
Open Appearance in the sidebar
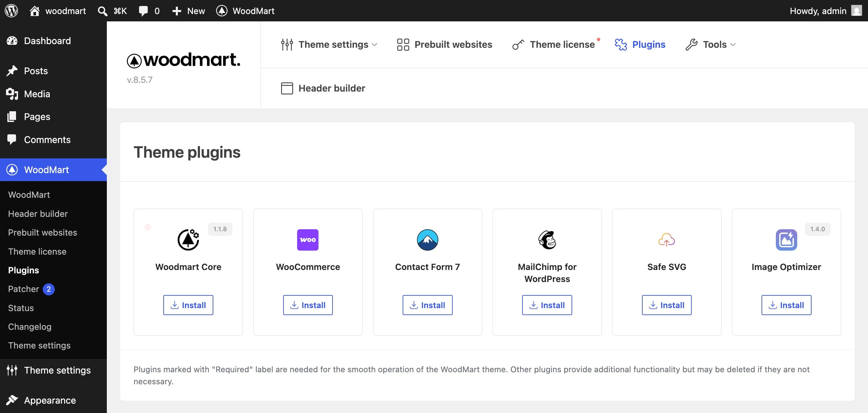[x=53, y=400]
